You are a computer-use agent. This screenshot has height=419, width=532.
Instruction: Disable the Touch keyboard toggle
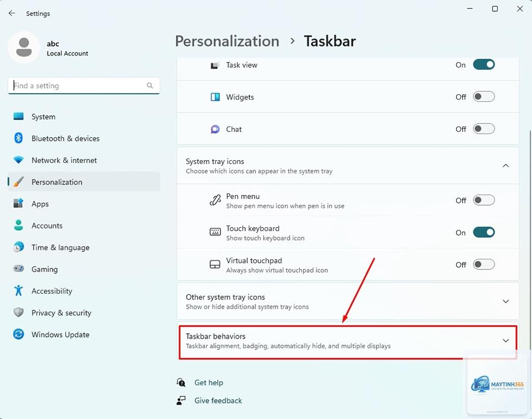484,232
